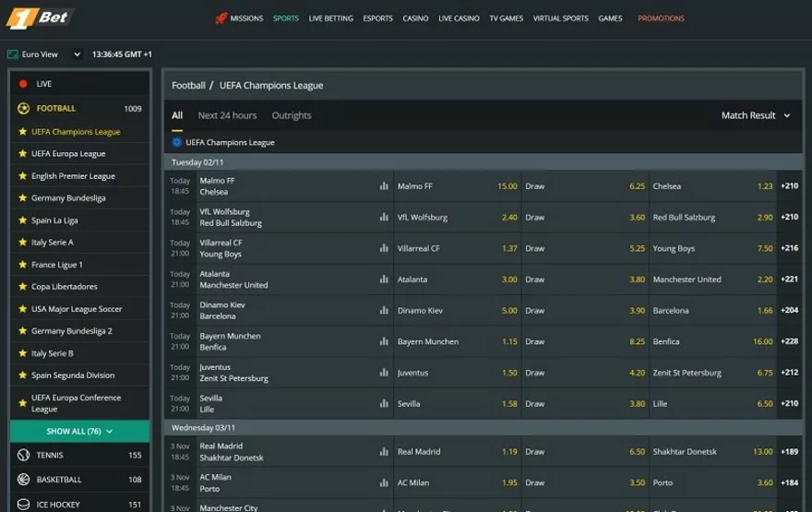Click stats icon for Malmo FF vs Chelsea
812x512 pixels.
[x=384, y=186]
